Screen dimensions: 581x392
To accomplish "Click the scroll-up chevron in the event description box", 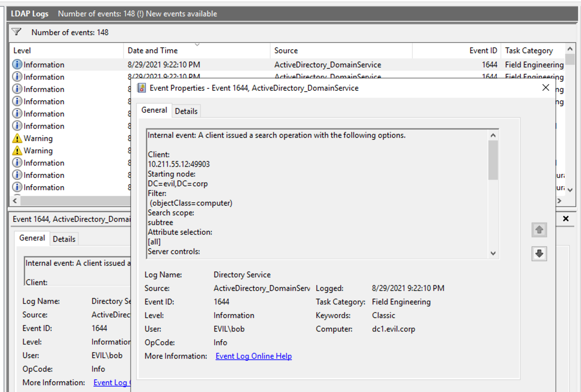I will pos(493,135).
